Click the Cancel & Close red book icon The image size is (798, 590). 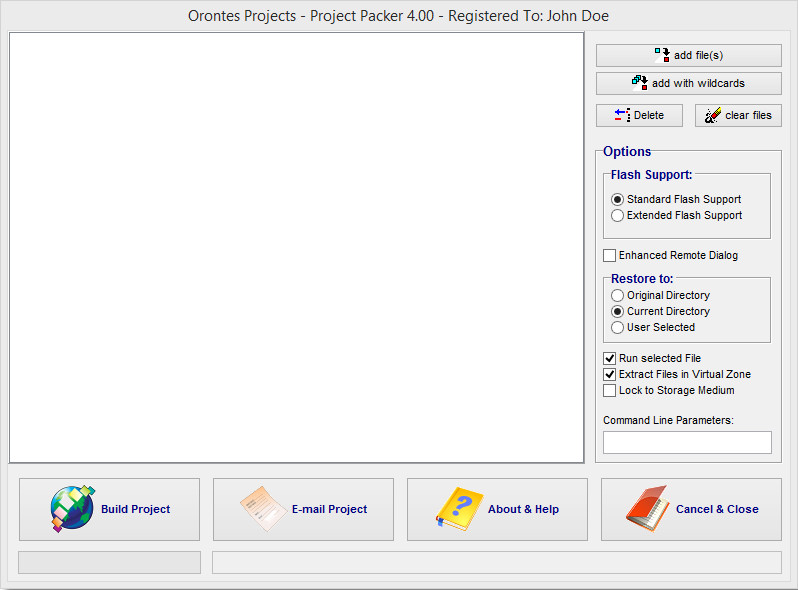[648, 509]
